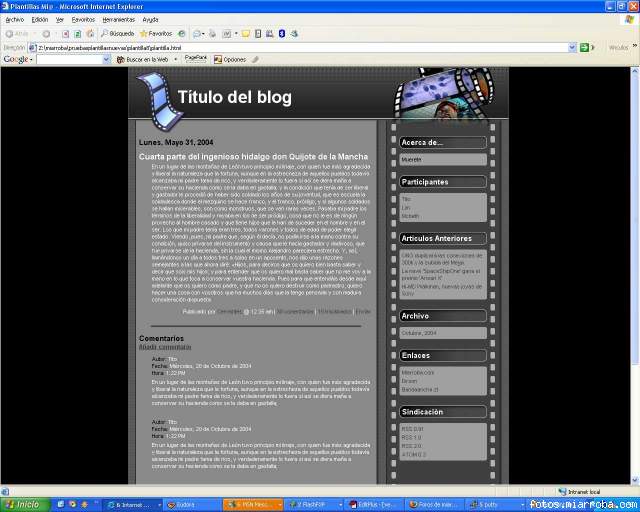Click the film reel image in header
Viewport: 640px width, 512px height.
coord(444,93)
